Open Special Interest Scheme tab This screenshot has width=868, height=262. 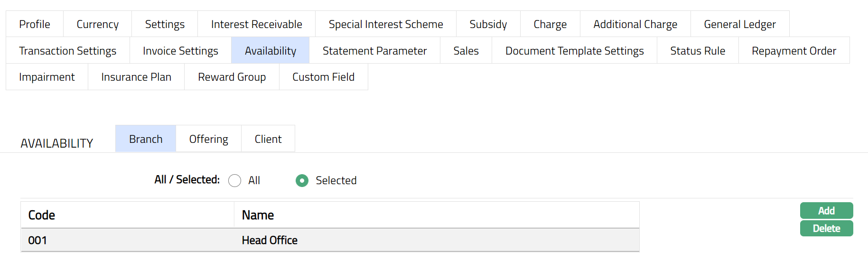click(385, 24)
